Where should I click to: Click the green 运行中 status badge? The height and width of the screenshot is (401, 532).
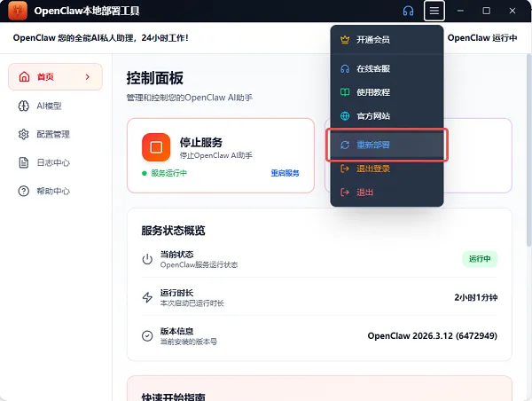[x=480, y=259]
